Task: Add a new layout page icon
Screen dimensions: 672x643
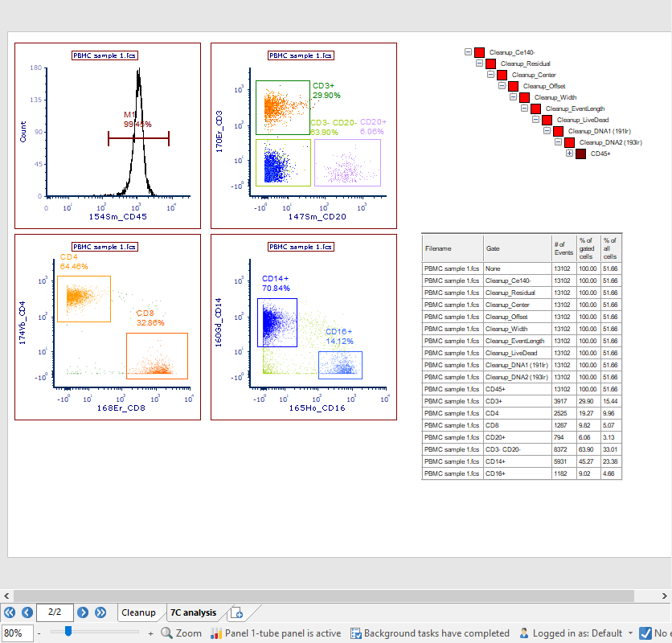Action: tap(236, 613)
